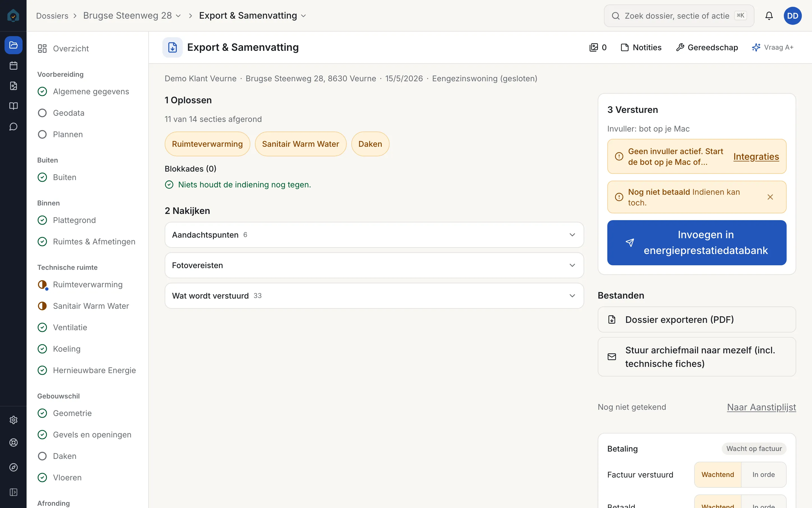Click the Dossiers breadcrumb
The width and height of the screenshot is (812, 508).
(x=52, y=16)
